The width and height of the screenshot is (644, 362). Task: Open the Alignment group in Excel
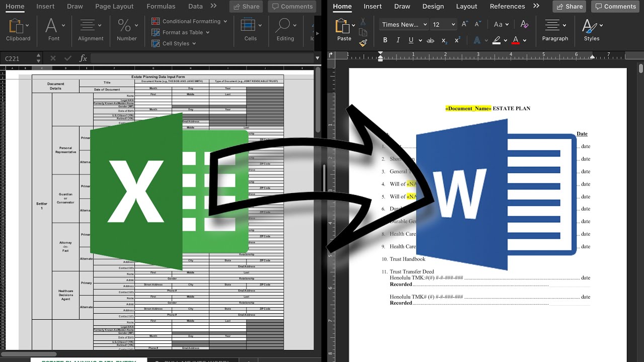pos(91,30)
